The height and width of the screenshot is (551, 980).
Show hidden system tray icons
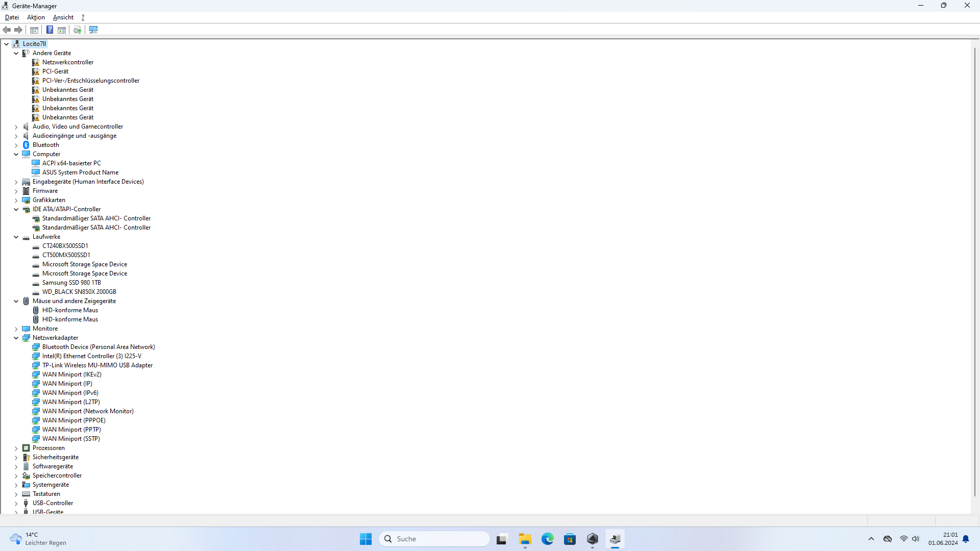click(x=871, y=539)
